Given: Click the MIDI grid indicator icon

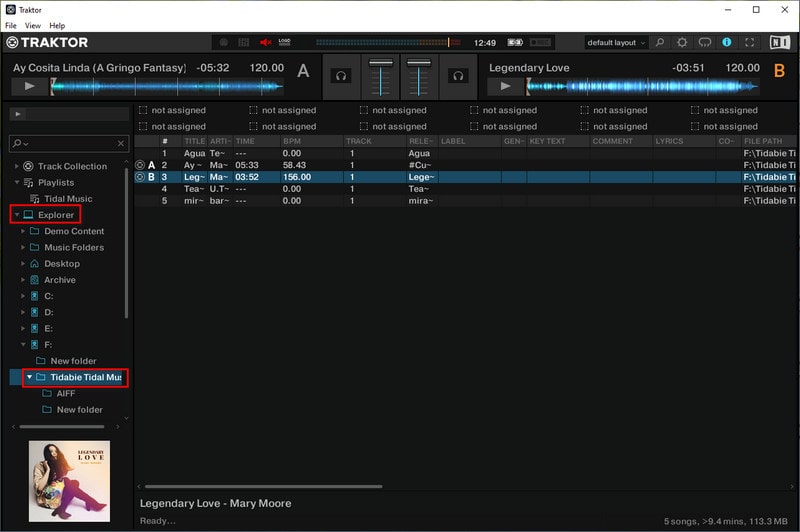Looking at the screenshot, I should pos(244,42).
